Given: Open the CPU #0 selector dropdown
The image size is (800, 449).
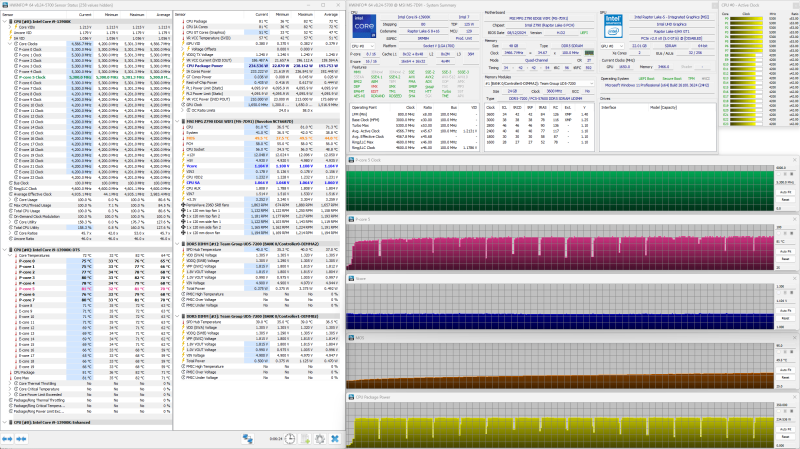Looking at the screenshot, I should (362, 45).
